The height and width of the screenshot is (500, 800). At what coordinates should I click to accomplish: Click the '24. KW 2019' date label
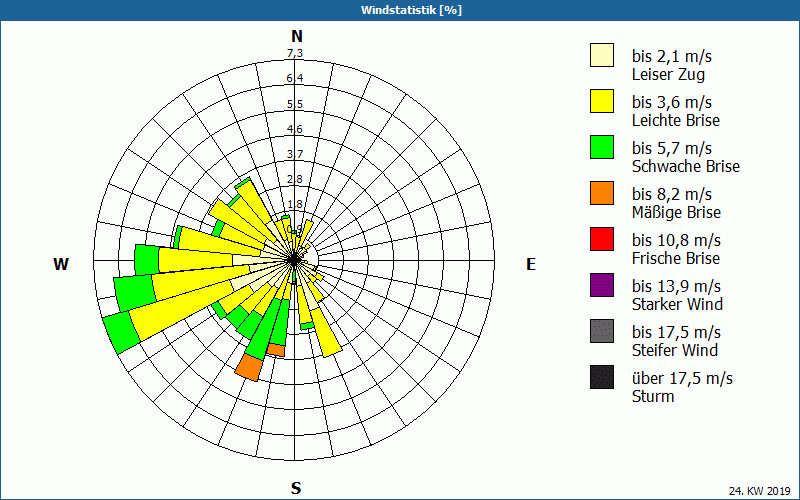(760, 491)
